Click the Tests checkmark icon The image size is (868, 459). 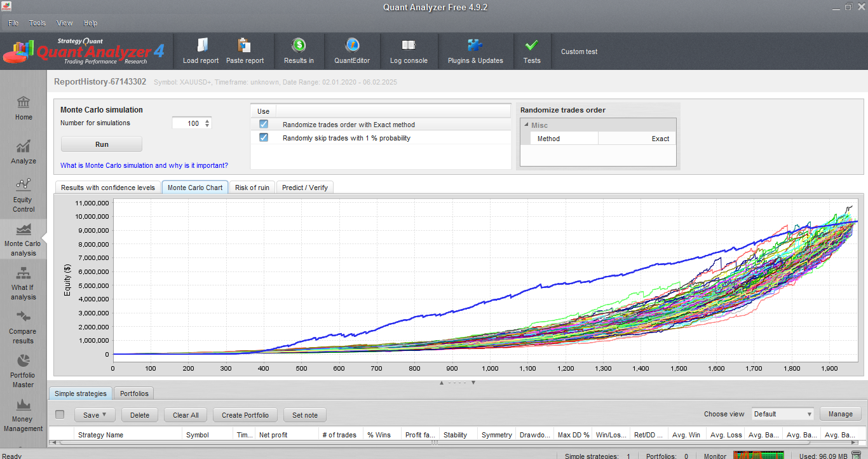coord(532,45)
